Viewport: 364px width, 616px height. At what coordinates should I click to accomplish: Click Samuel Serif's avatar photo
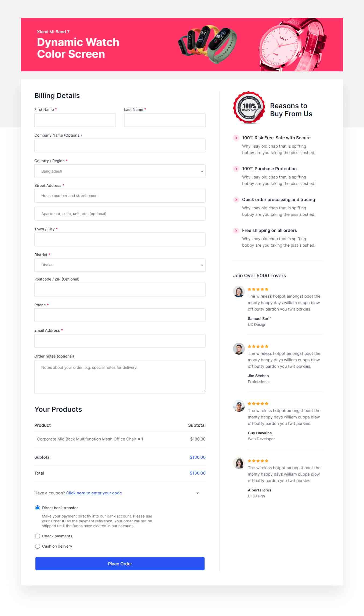pos(239,292)
